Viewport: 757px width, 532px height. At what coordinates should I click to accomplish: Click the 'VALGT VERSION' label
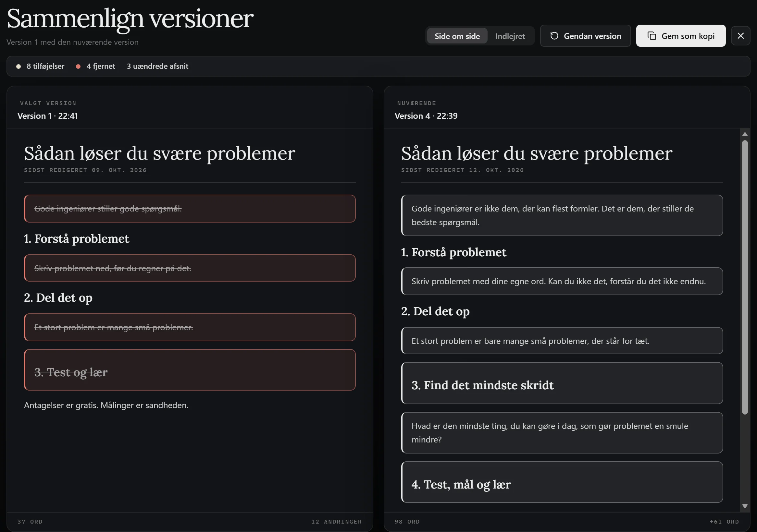(48, 103)
